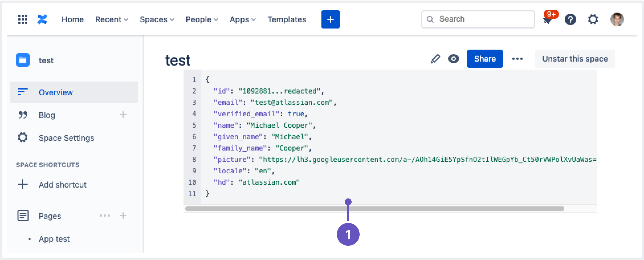Click the Share button
Image resolution: width=644 pixels, height=260 pixels.
click(485, 59)
